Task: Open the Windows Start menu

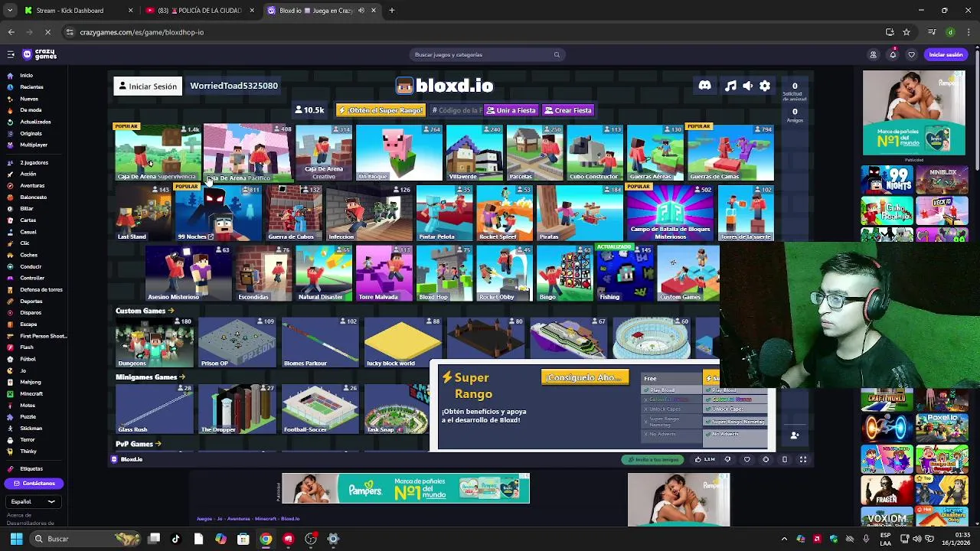Action: (x=16, y=539)
